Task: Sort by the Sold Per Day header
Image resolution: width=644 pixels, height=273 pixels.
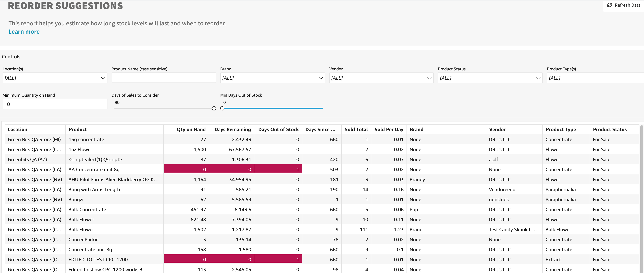Action: pos(389,129)
